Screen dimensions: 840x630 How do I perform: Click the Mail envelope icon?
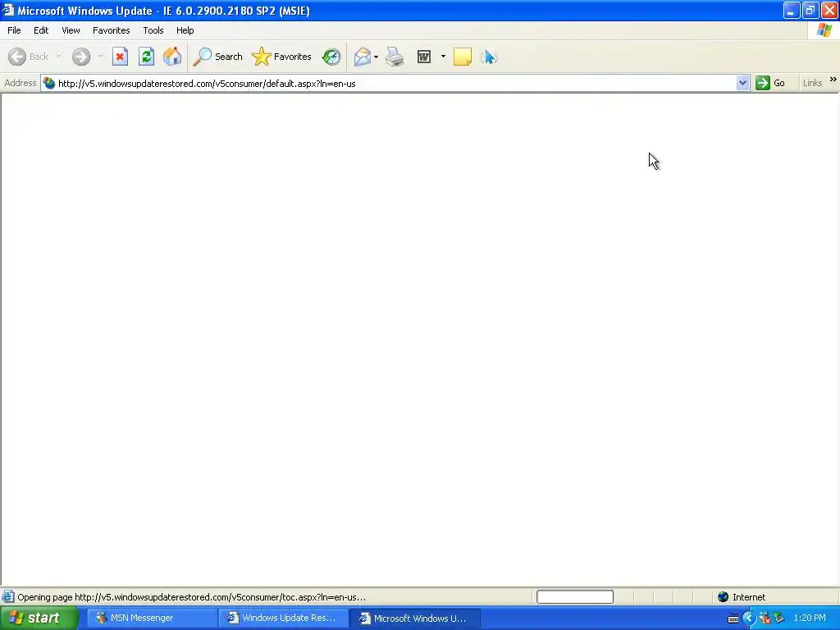(362, 57)
